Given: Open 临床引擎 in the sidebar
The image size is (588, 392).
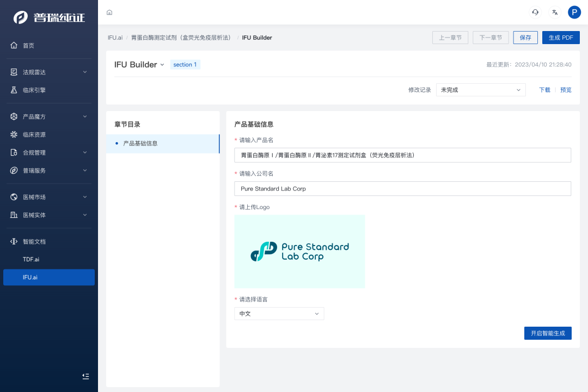Looking at the screenshot, I should click(x=34, y=90).
